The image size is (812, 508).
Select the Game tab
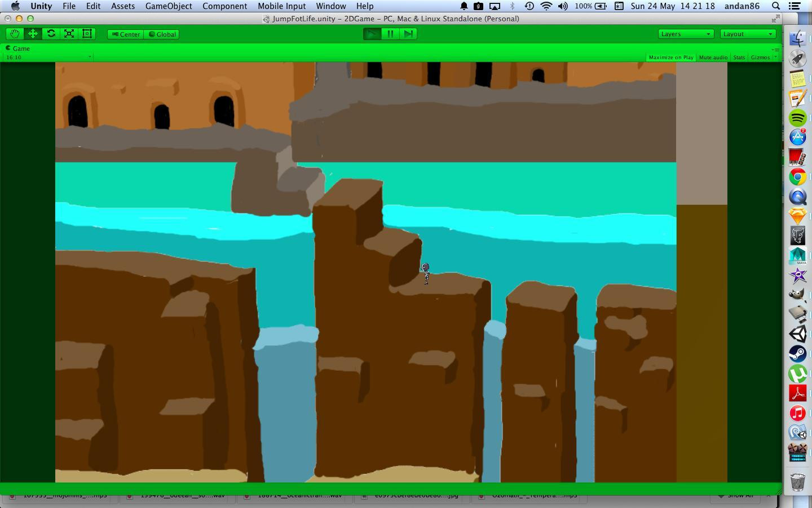click(17, 49)
